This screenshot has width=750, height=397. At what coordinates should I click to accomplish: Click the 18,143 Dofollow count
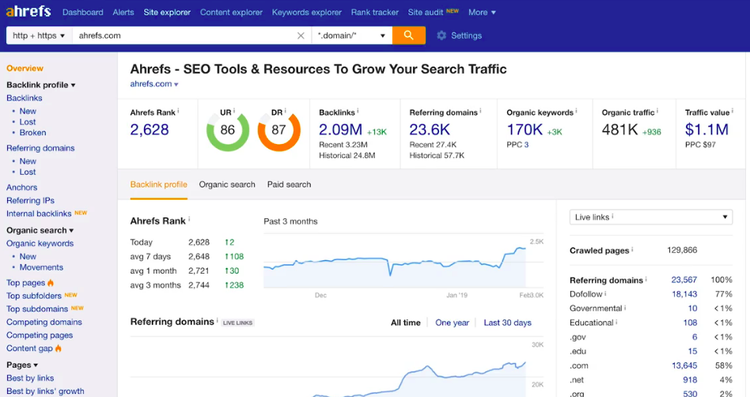click(x=684, y=294)
